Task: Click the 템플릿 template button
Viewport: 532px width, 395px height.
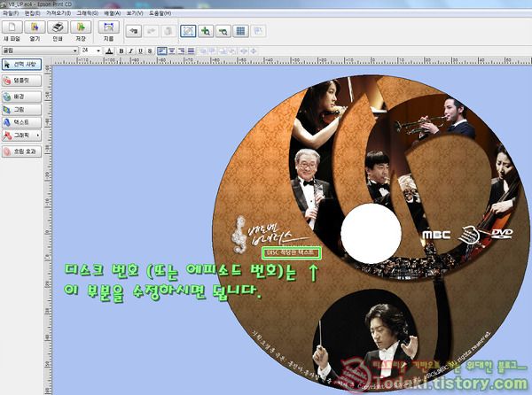Action: (21, 81)
